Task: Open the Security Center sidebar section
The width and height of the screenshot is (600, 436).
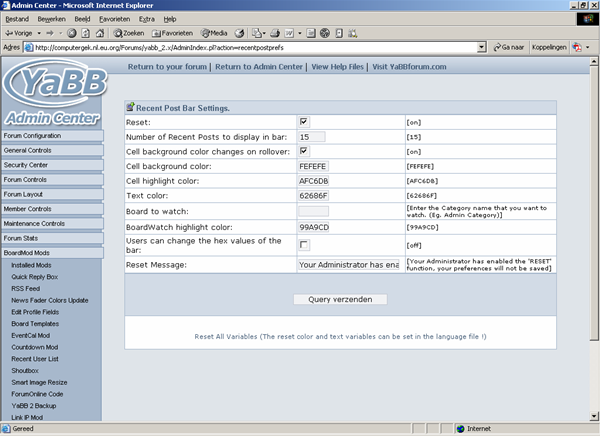Action: coord(52,165)
